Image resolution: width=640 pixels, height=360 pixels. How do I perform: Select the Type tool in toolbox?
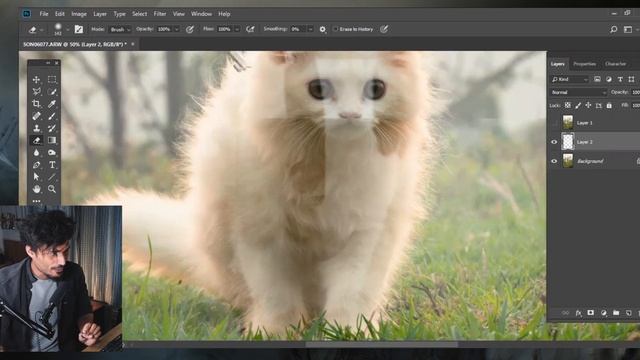coord(52,165)
